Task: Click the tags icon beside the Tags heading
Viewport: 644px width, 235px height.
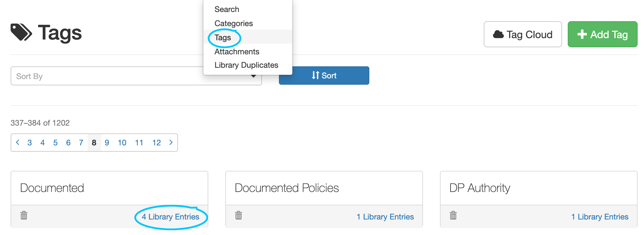Action: [x=20, y=32]
